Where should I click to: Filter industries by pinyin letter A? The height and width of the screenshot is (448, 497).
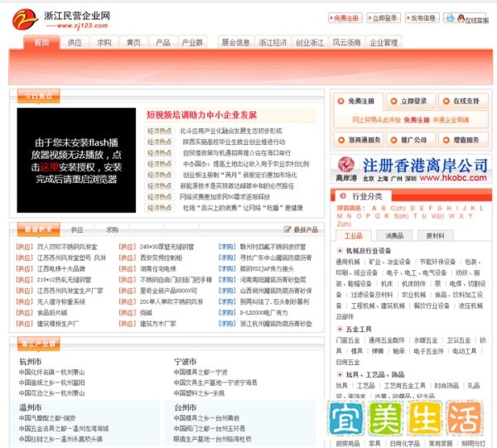(374, 208)
